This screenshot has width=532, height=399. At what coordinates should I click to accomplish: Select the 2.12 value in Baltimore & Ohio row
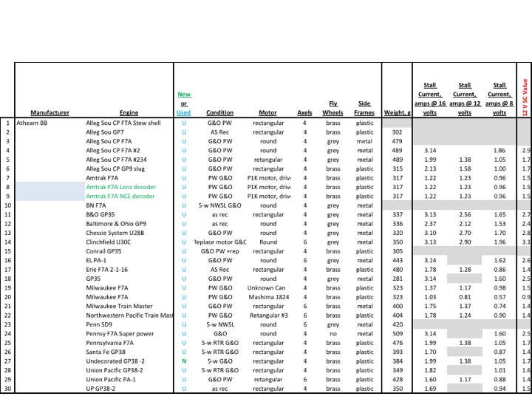coord(465,224)
